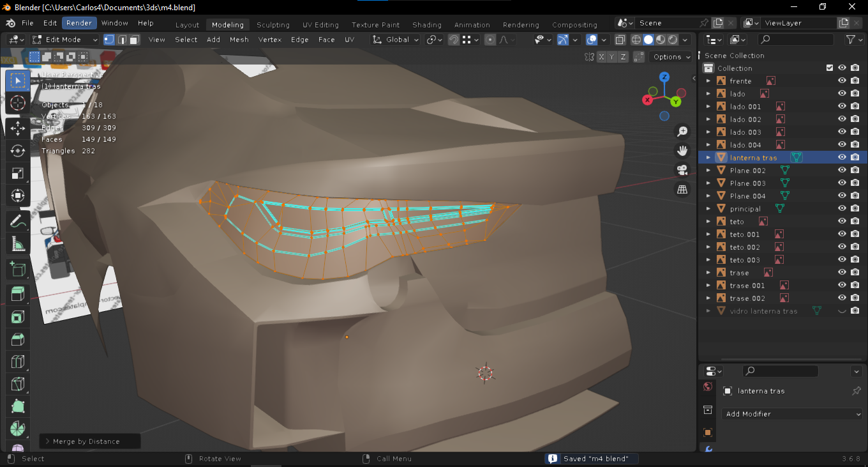The image size is (868, 467).
Task: Expand the Plane.002 tree item
Action: coord(708,170)
